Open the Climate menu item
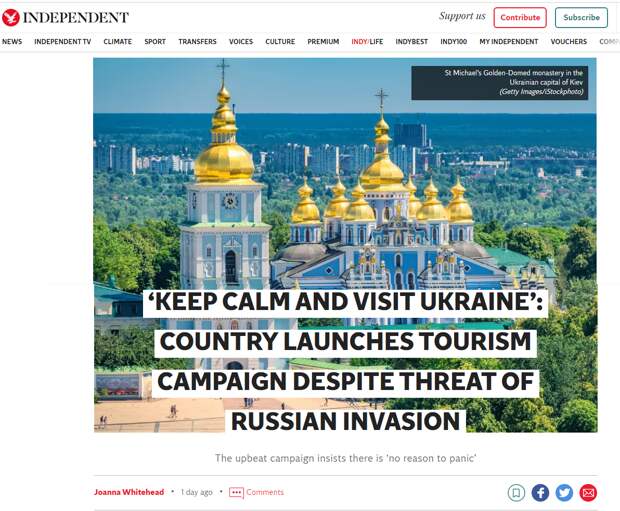Image resolution: width=620 pixels, height=511 pixels. tap(117, 42)
